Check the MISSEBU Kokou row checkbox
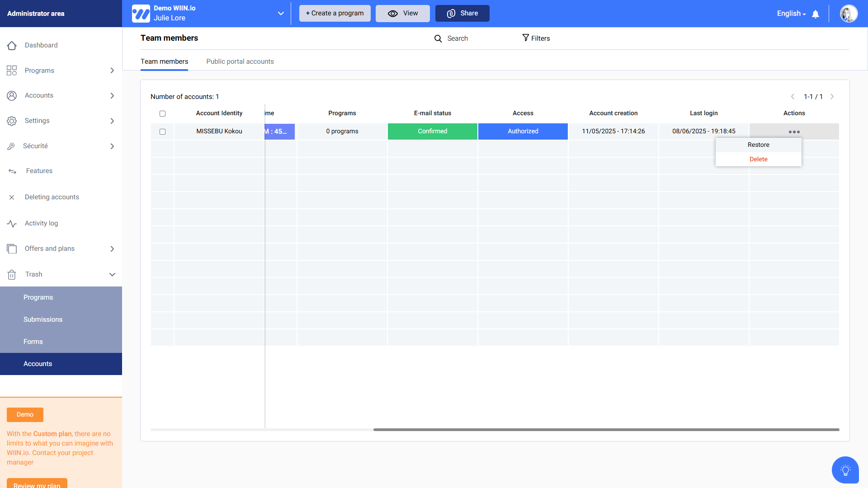Image resolution: width=868 pixels, height=488 pixels. pyautogui.click(x=162, y=132)
